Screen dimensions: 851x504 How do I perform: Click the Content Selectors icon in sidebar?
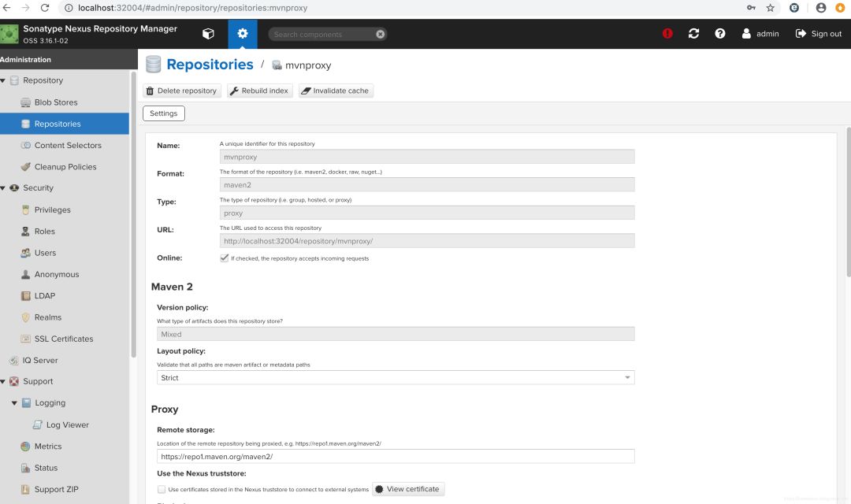click(25, 146)
